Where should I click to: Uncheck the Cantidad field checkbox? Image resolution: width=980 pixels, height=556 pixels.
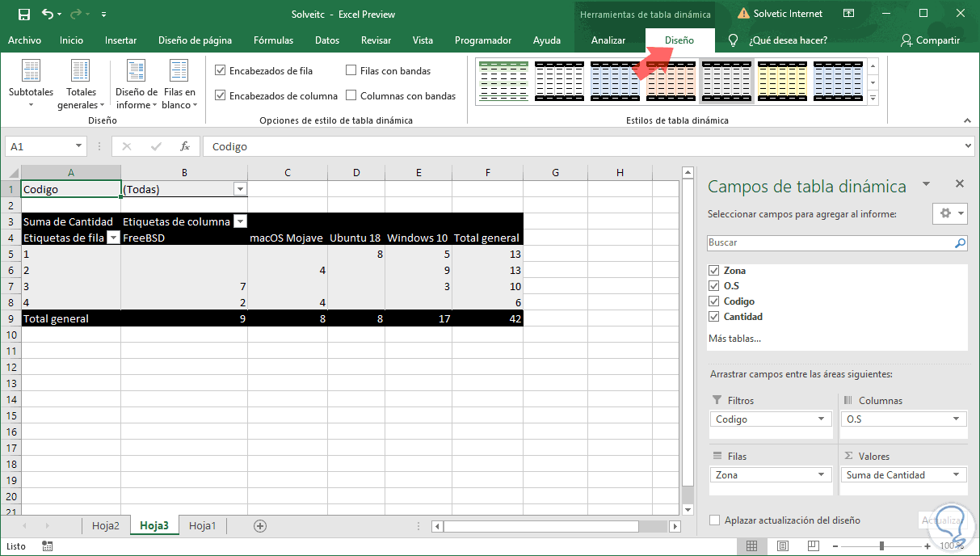[x=713, y=316]
